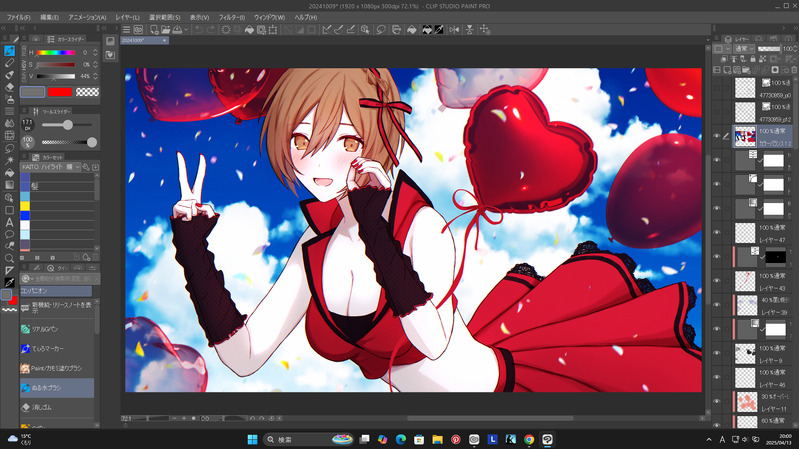The width and height of the screenshot is (799, 449).
Task: Hide the レイヤー 47 layer
Action: (x=716, y=233)
